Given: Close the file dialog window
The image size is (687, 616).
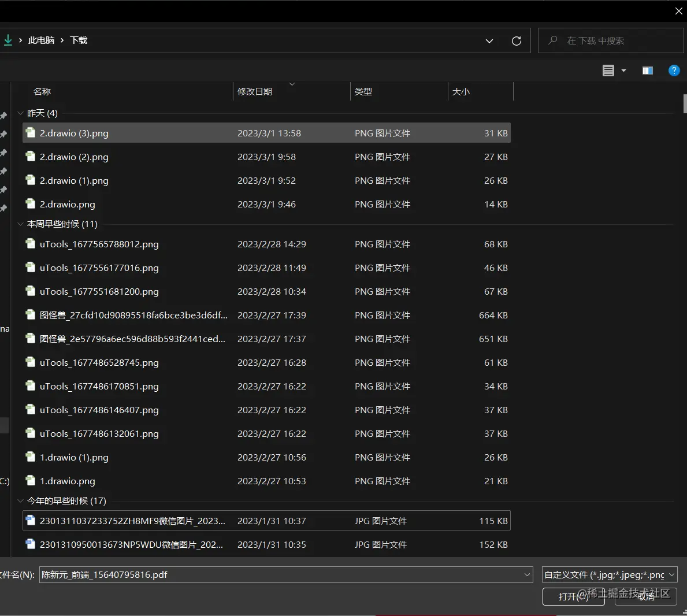Looking at the screenshot, I should pos(679,11).
